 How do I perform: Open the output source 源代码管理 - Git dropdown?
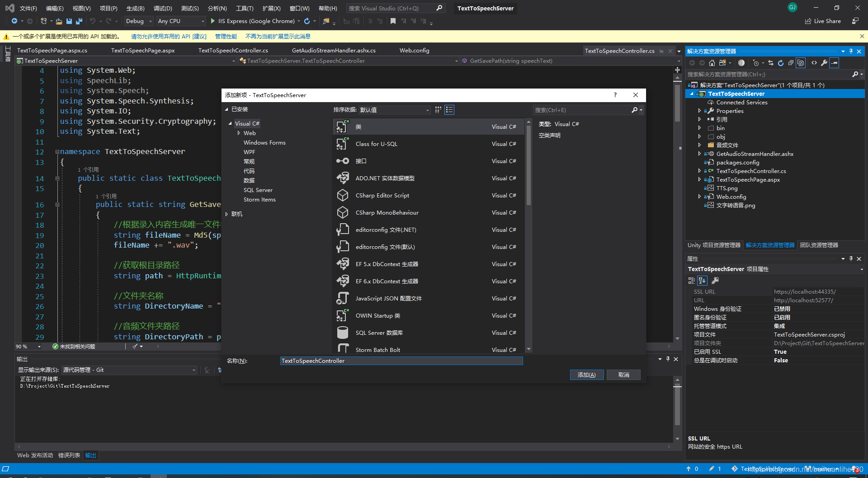pos(129,370)
